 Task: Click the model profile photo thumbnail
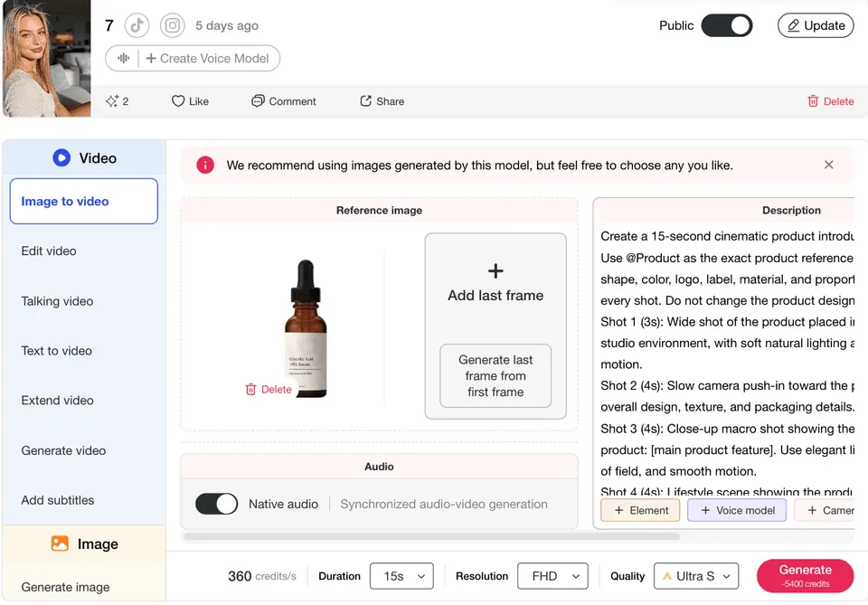tap(46, 58)
